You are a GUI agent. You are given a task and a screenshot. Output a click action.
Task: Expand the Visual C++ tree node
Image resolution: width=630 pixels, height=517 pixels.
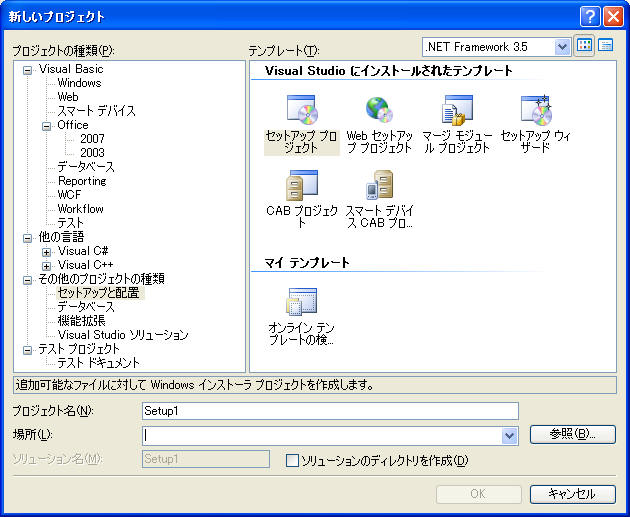pos(47,266)
